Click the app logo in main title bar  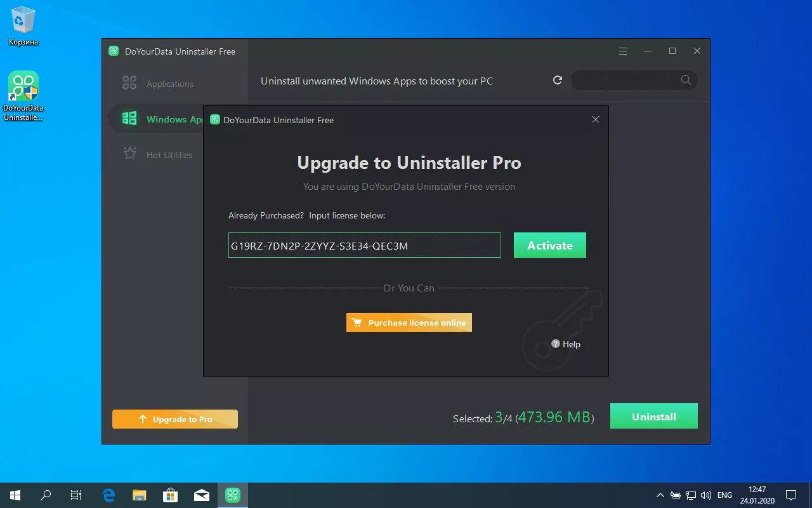[114, 51]
